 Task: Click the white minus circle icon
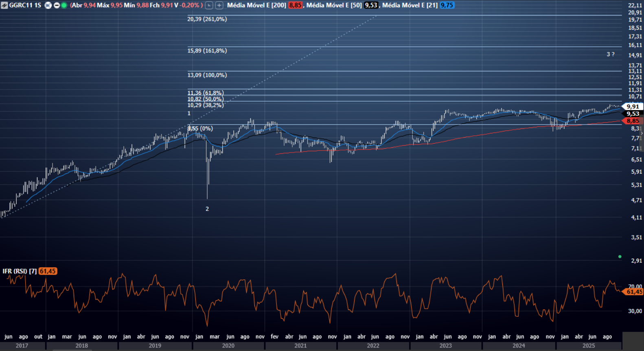[57, 5]
